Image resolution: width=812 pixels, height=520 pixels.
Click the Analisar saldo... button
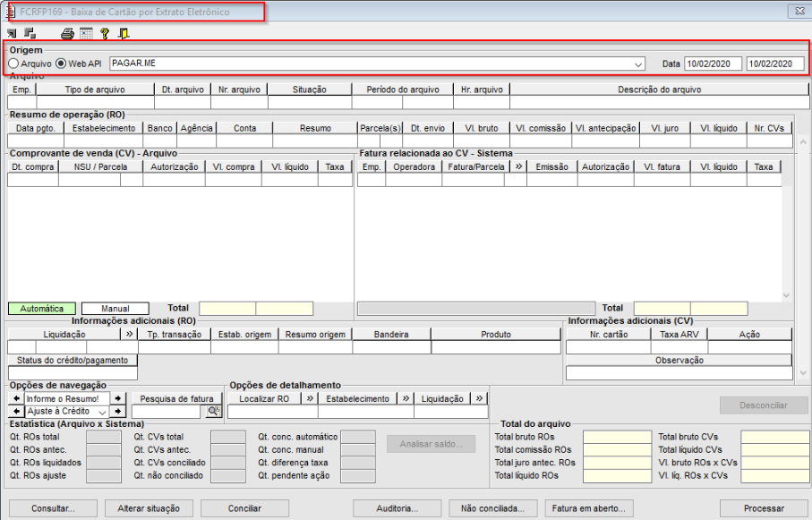tap(431, 444)
